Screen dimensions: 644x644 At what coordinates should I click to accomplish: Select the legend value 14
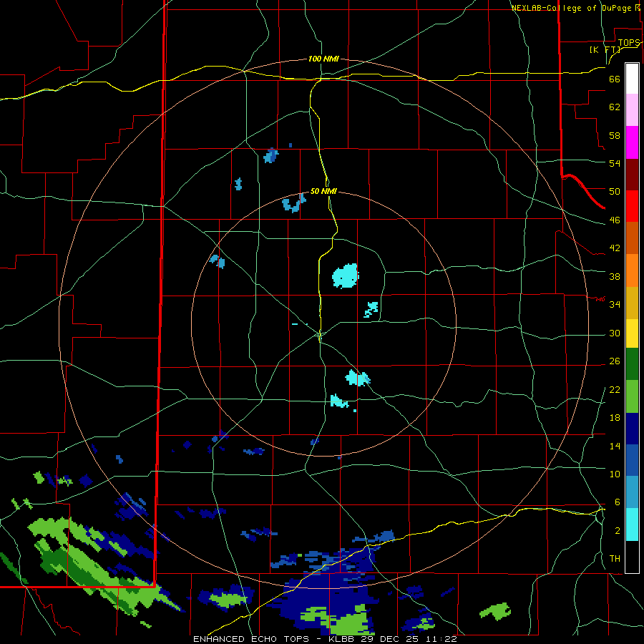pos(615,446)
